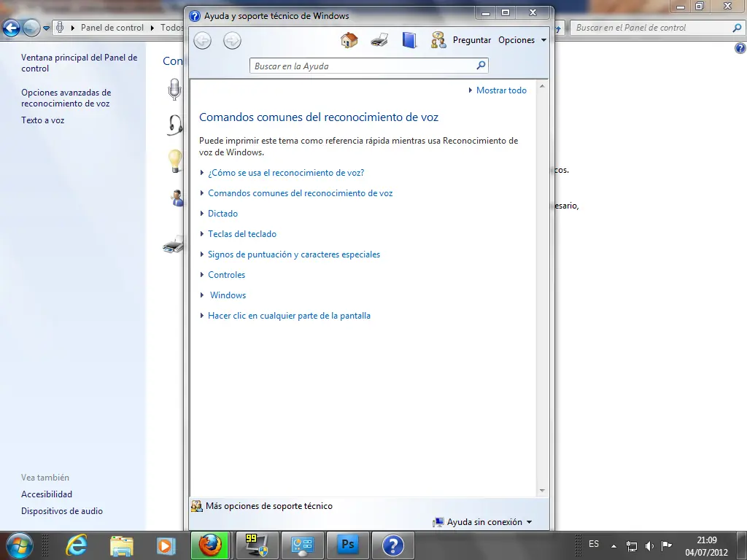
Task: Open Dispositivos de audio link
Action: (62, 511)
